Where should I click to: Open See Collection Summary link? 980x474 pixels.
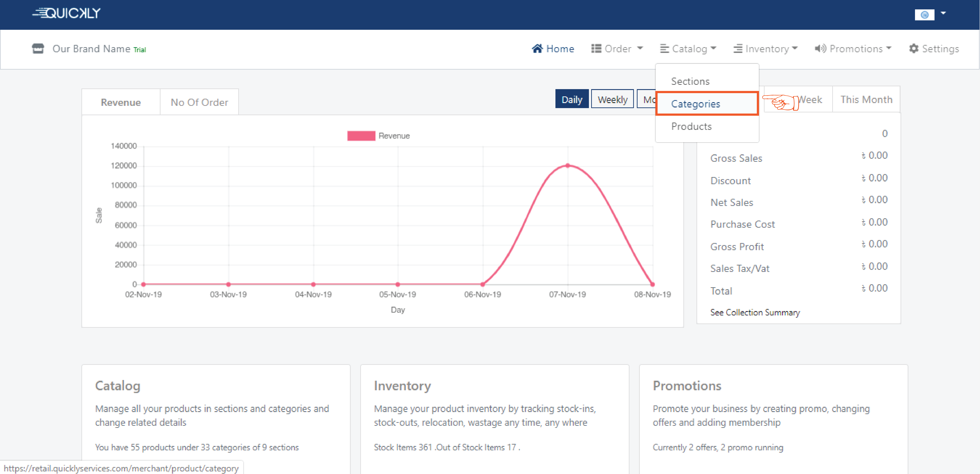tap(755, 312)
